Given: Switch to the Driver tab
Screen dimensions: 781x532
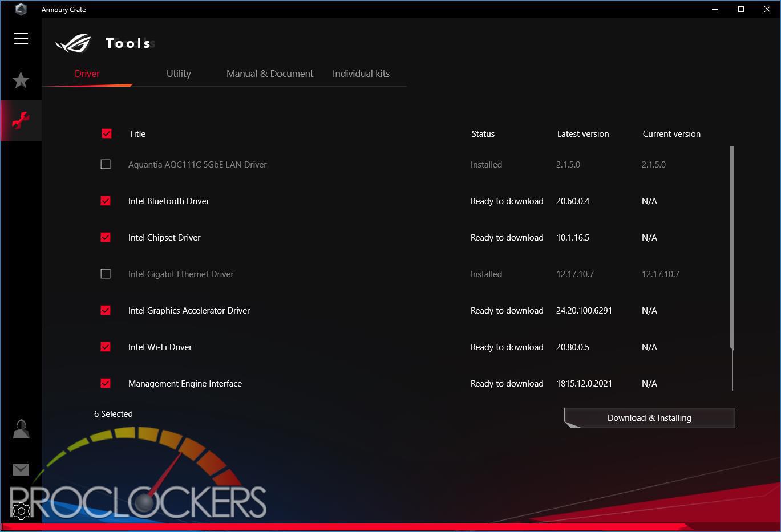Looking at the screenshot, I should click(87, 74).
